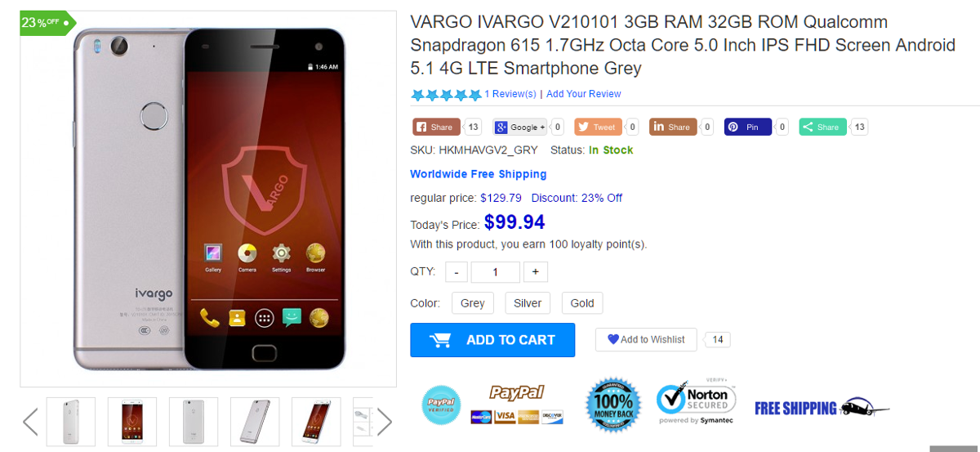Select Grey color option
The height and width of the screenshot is (452, 980).
[x=473, y=303]
